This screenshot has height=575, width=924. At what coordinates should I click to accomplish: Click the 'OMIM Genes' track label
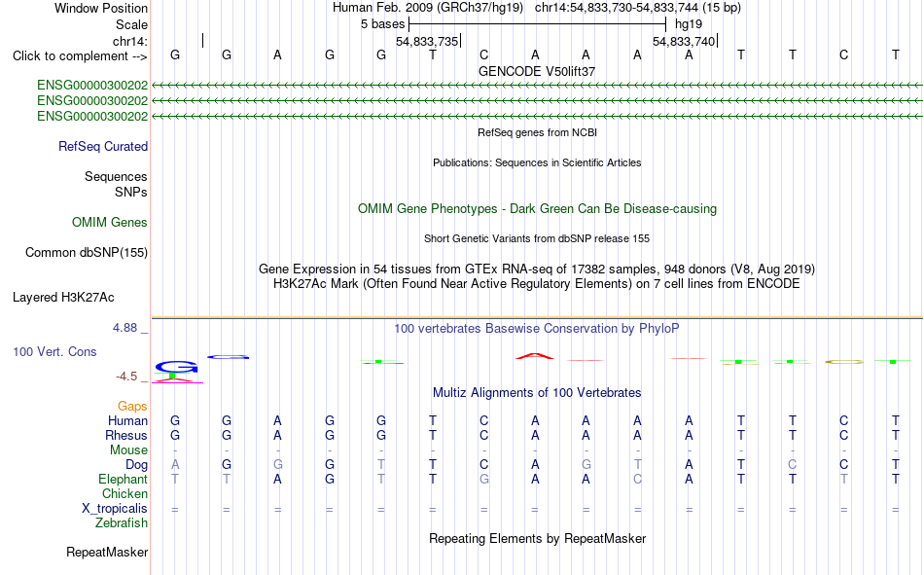(x=110, y=223)
